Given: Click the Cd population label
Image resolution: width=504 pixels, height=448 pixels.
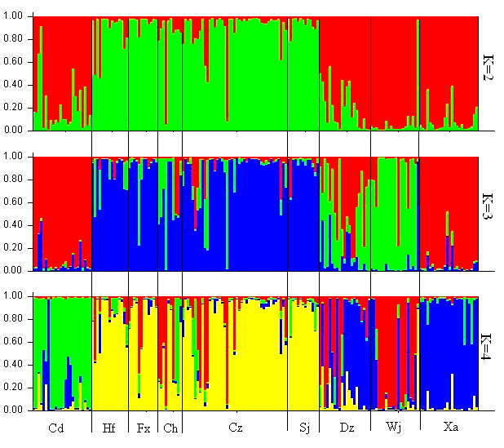Looking at the screenshot, I should click(56, 428).
